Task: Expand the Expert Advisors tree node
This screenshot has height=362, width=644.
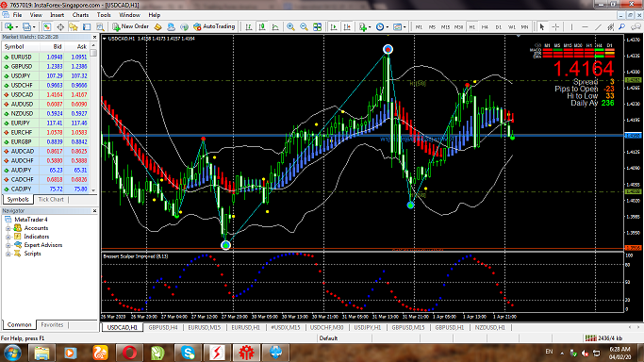Action: coord(8,245)
